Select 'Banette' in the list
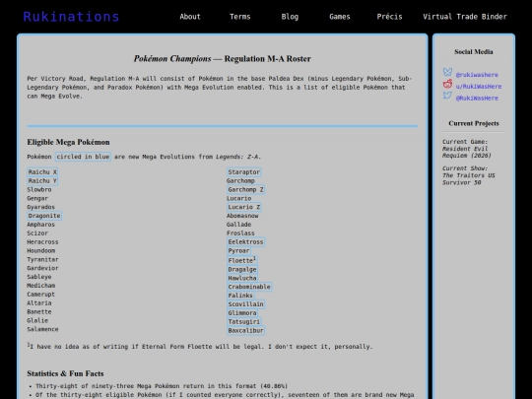The image size is (532, 399). tap(39, 311)
